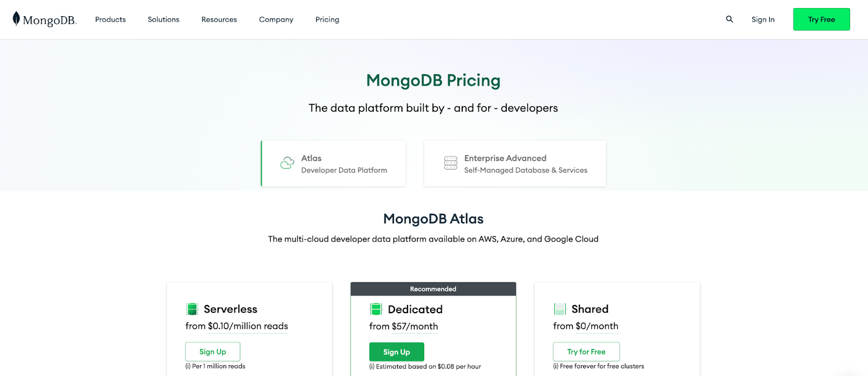Sign up for the Dedicated plan
Image resolution: width=868 pixels, height=376 pixels.
pyautogui.click(x=397, y=352)
